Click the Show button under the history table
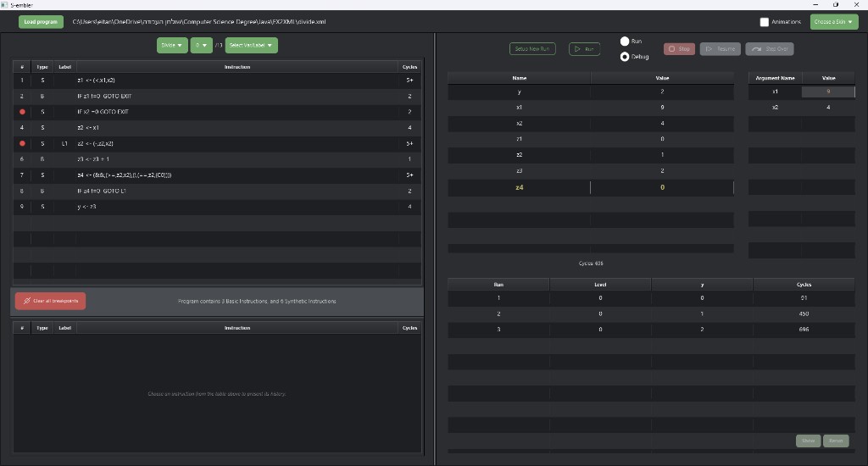The width and height of the screenshot is (868, 466). pos(808,441)
